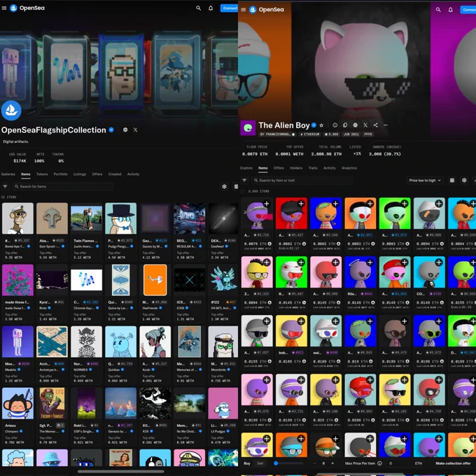Image resolution: width=476 pixels, height=476 pixels.
Task: Favorite The Alien Boy with star icon
Action: (322, 125)
